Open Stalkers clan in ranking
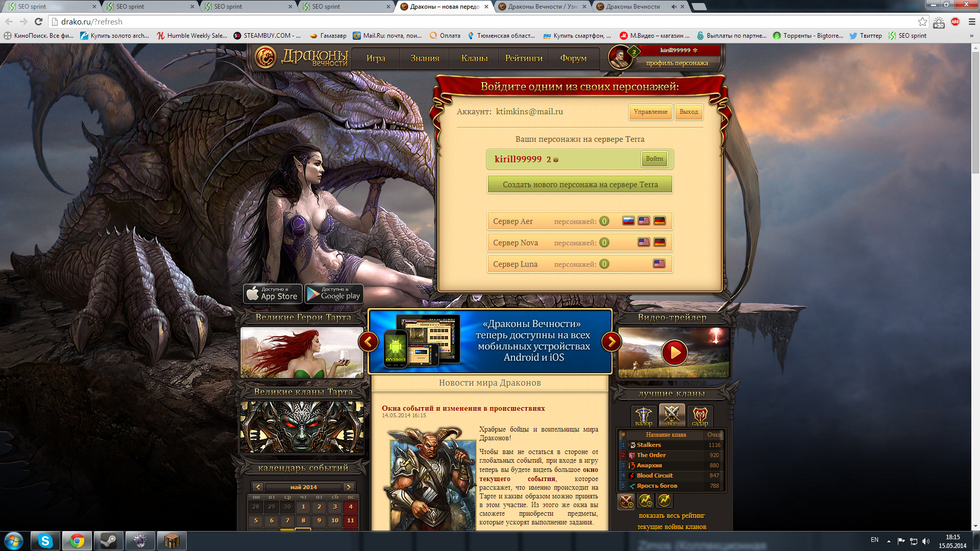Image resolution: width=980 pixels, height=551 pixels. click(649, 445)
